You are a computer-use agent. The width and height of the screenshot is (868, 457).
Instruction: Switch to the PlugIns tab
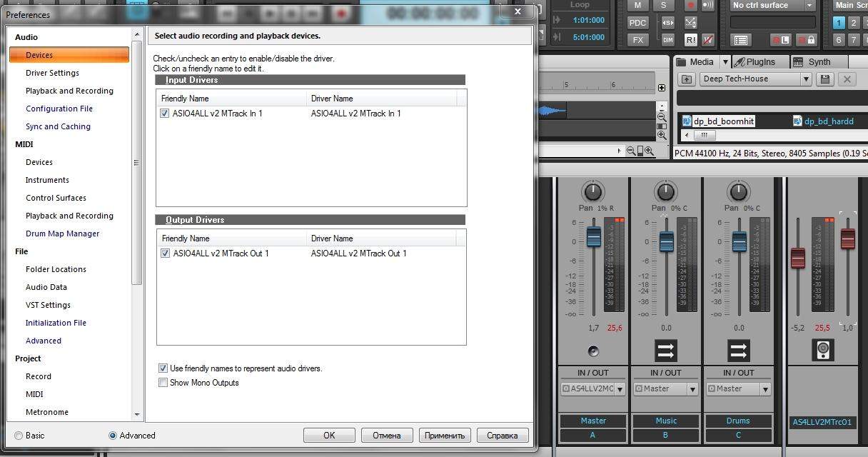(759, 62)
